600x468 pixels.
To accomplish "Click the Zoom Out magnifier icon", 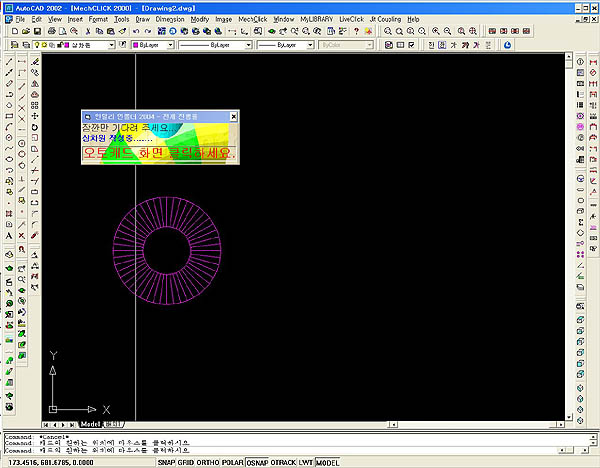I will coord(447,31).
